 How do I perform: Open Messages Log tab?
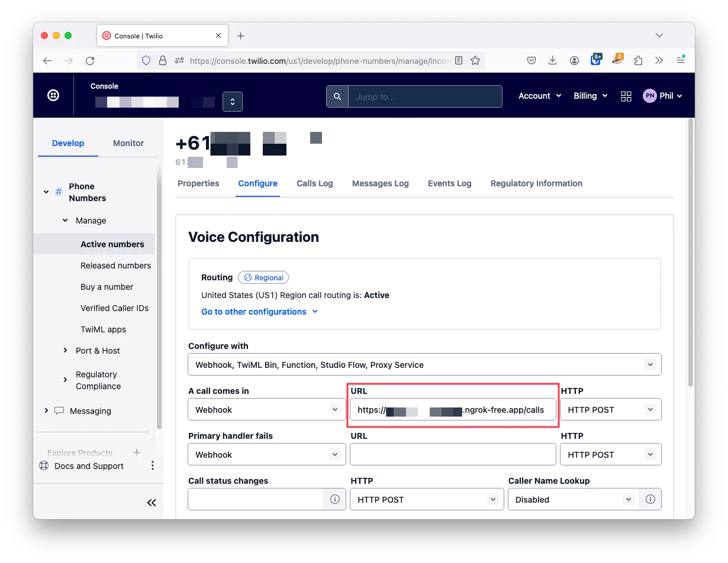click(x=381, y=183)
